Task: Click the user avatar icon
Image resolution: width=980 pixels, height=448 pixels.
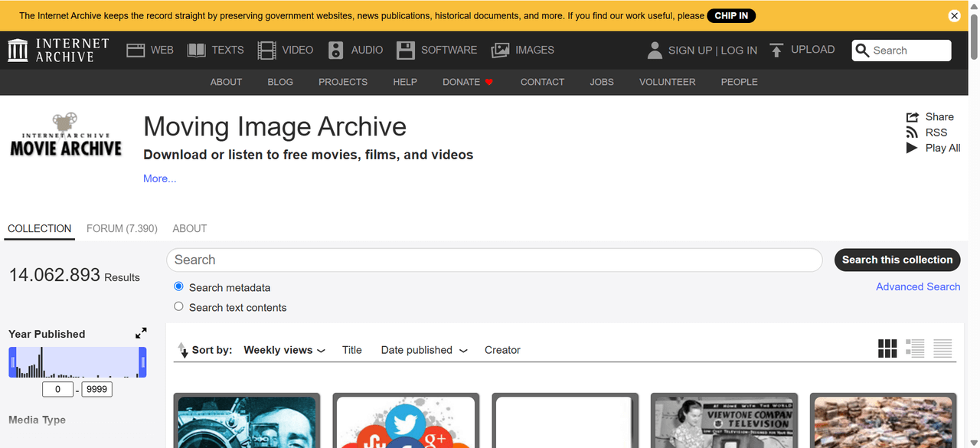Action: point(655,51)
